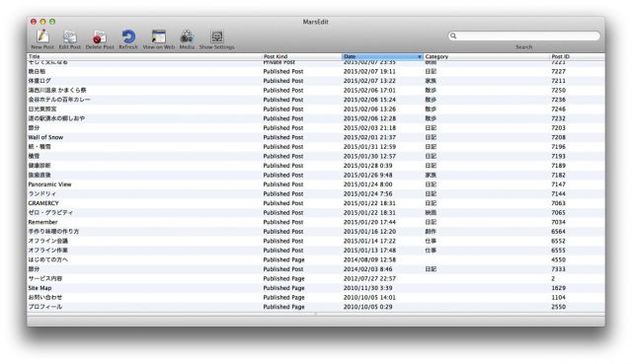Click date 2015/02/06 17:01 cell
Viewport: 632px width, 364px height.
point(369,90)
